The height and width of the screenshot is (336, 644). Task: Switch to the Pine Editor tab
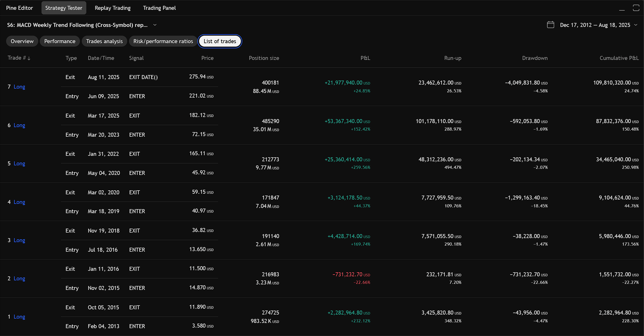coord(19,8)
